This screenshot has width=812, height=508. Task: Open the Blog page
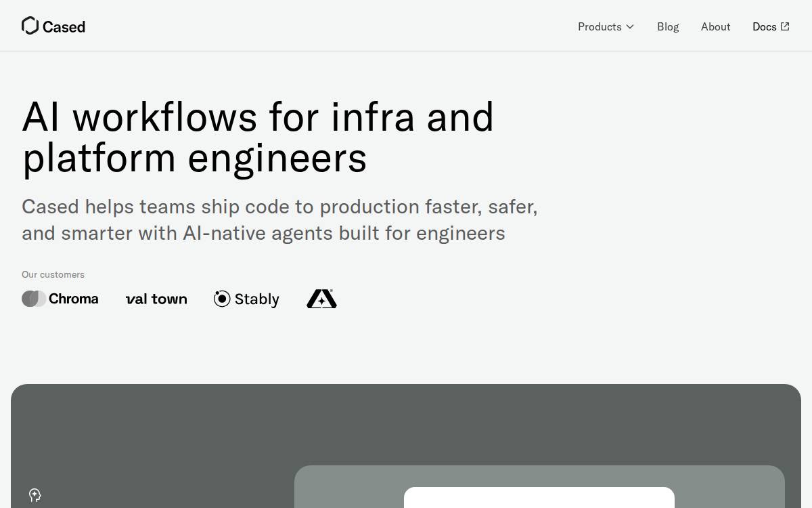668,26
